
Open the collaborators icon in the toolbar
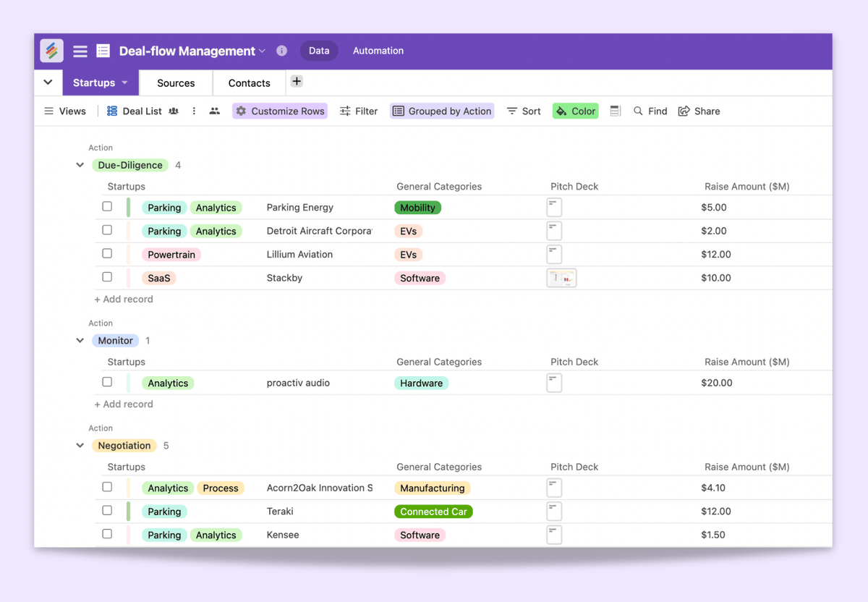coord(213,111)
